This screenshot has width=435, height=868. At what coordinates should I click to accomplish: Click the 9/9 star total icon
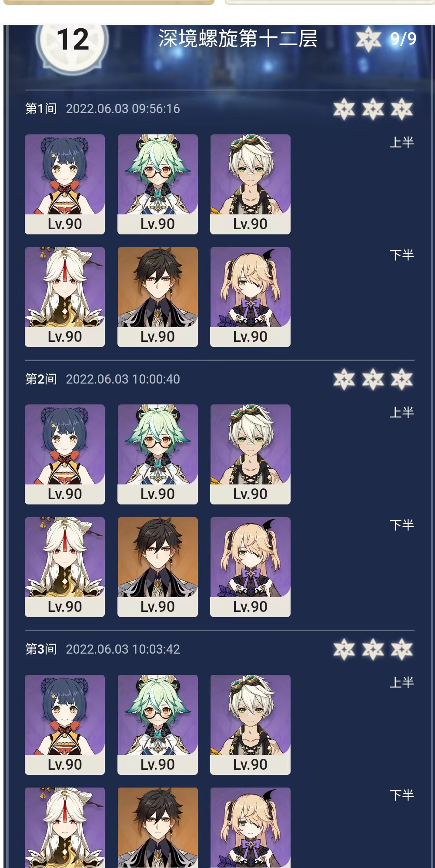pos(368,39)
